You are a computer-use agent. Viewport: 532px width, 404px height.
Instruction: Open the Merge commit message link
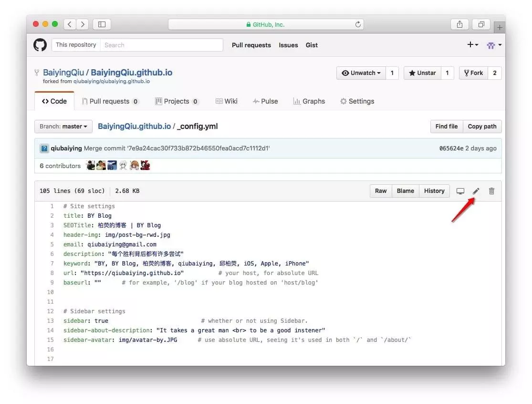pos(177,149)
